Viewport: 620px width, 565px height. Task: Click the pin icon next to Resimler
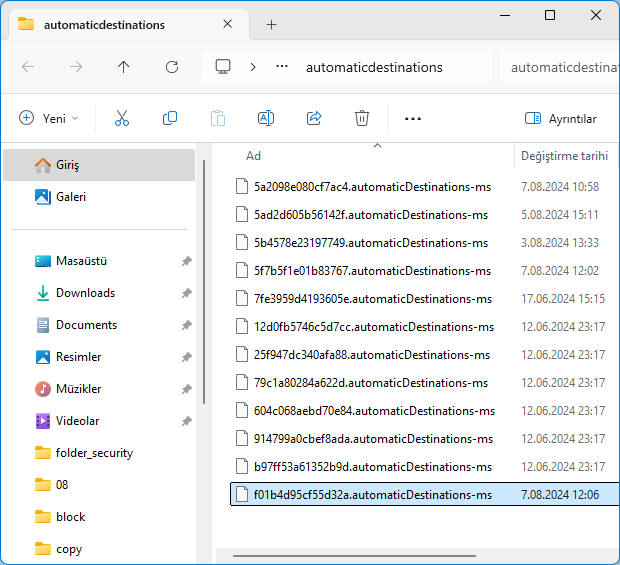187,357
